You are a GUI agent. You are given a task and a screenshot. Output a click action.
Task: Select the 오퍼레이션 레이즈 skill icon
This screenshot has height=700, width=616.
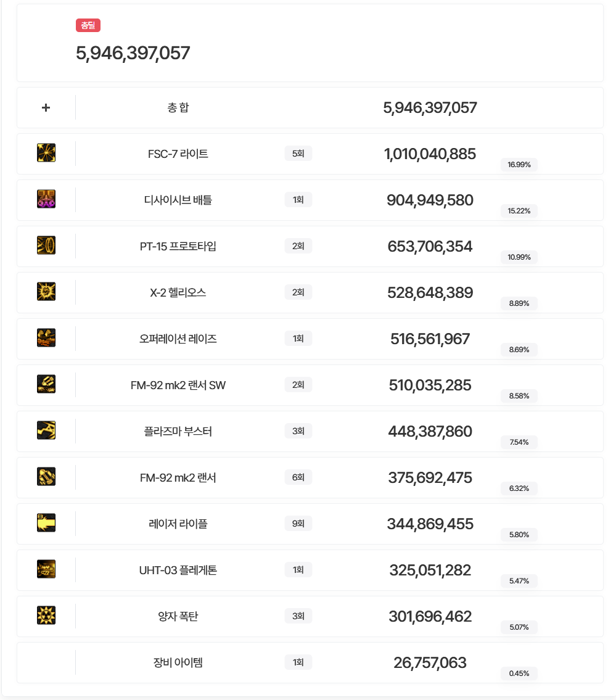(x=46, y=338)
